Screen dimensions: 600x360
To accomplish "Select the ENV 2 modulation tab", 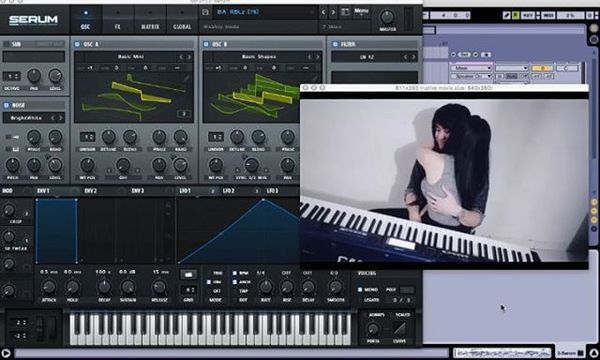I will coord(90,191).
